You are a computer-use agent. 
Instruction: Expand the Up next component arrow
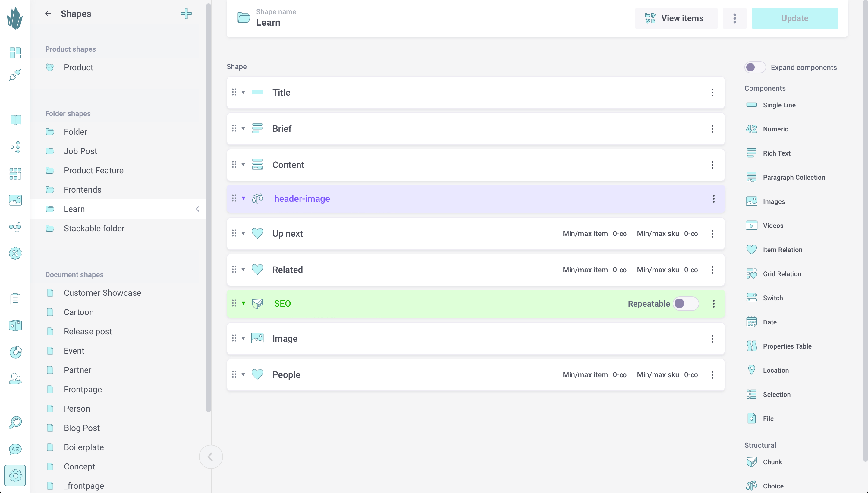tap(243, 234)
